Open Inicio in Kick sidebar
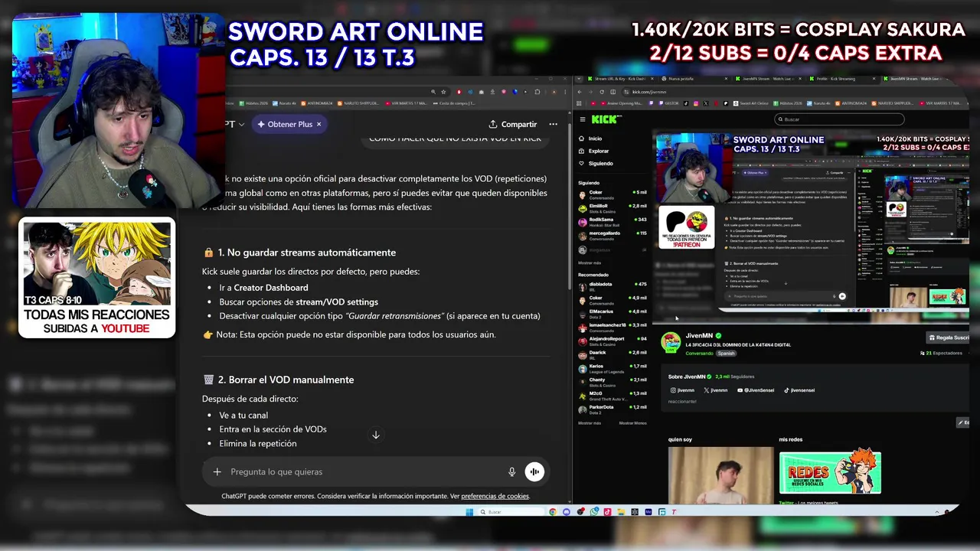This screenshot has height=551, width=980. (x=590, y=139)
